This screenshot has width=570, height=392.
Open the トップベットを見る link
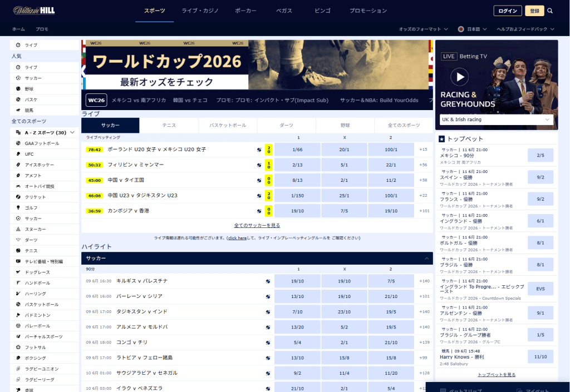(497, 375)
